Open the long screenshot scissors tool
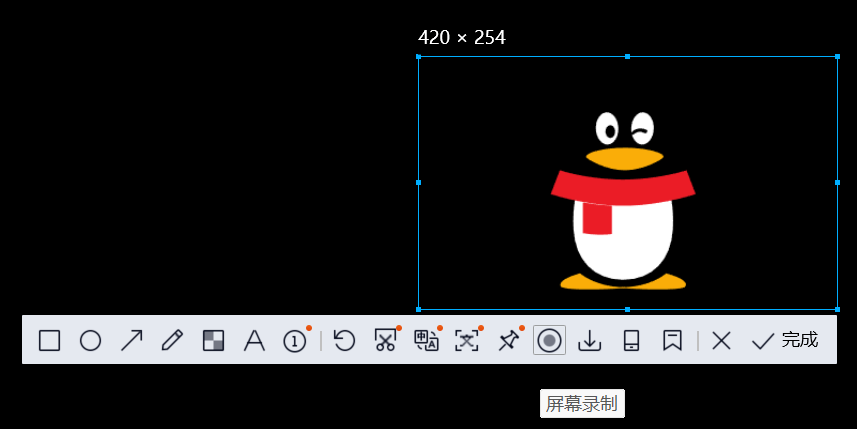The height and width of the screenshot is (429, 857). coord(385,340)
